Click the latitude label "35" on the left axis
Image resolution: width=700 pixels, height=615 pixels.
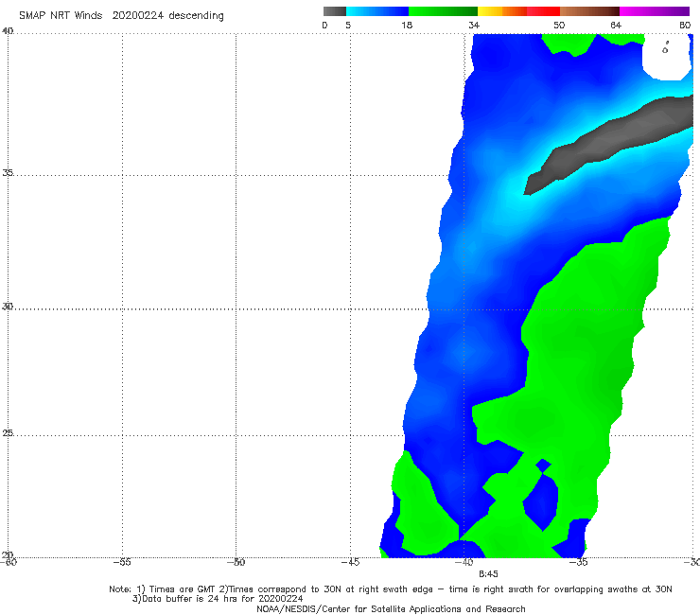[8, 173]
